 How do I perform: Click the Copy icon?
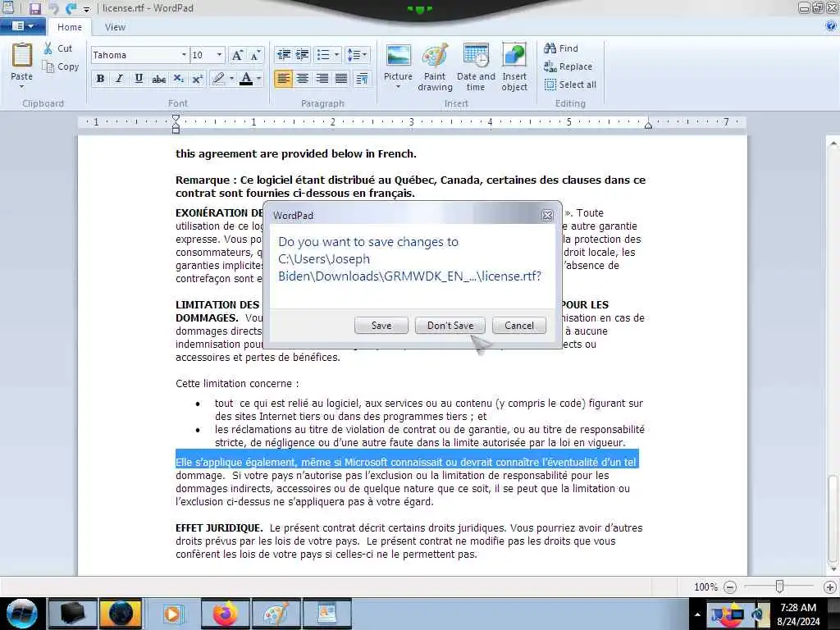[x=48, y=66]
